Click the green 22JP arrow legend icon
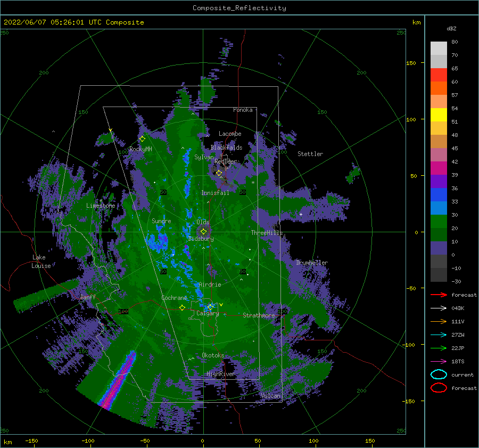 click(x=439, y=348)
